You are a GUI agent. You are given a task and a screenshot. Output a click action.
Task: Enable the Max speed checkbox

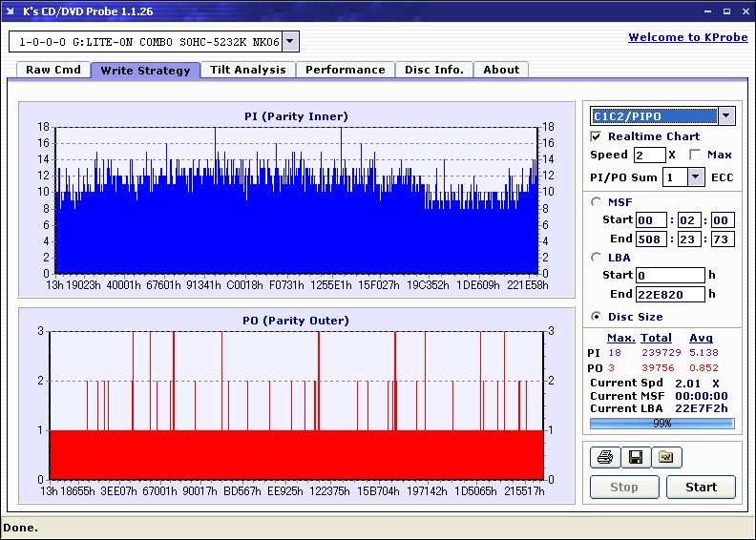694,155
